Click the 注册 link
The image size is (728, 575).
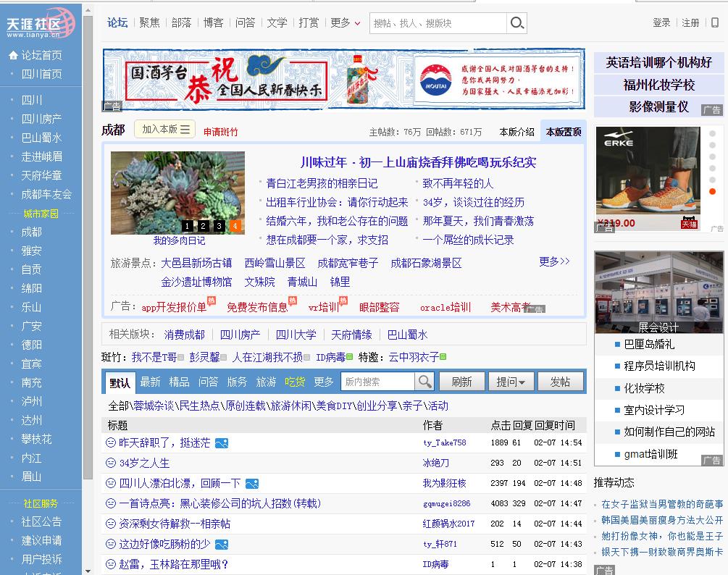pyautogui.click(x=690, y=22)
